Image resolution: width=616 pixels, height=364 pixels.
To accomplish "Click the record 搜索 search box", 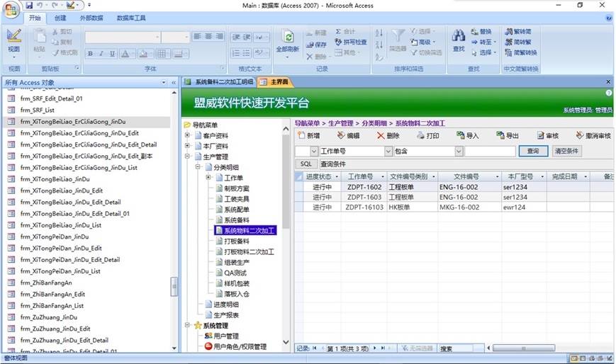I will (x=456, y=348).
